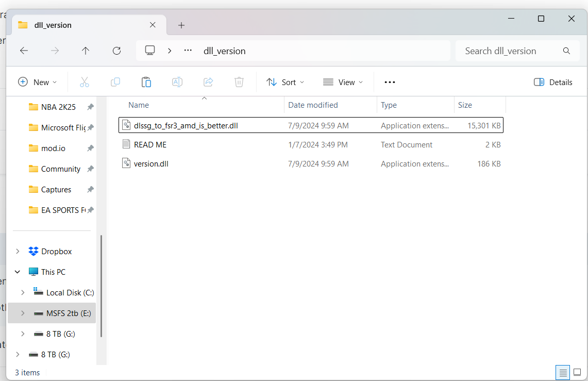Sort files by Type column
This screenshot has height=381, width=588.
click(389, 105)
